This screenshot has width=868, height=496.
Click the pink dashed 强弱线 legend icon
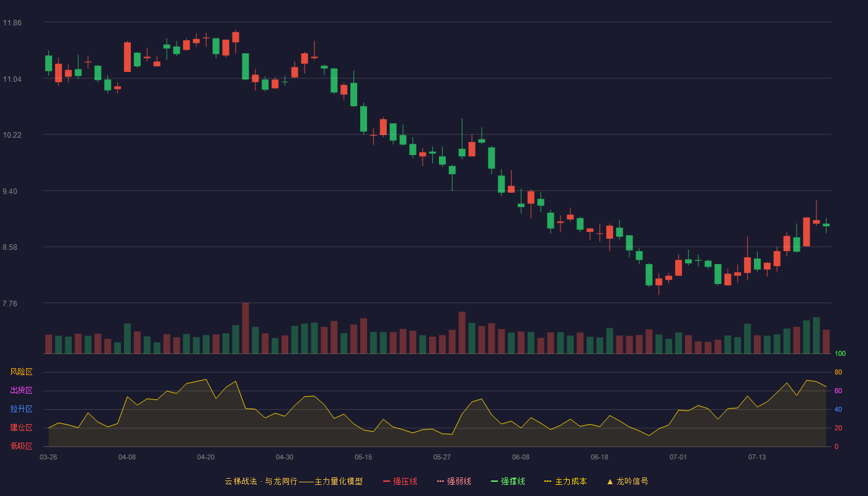tap(441, 481)
